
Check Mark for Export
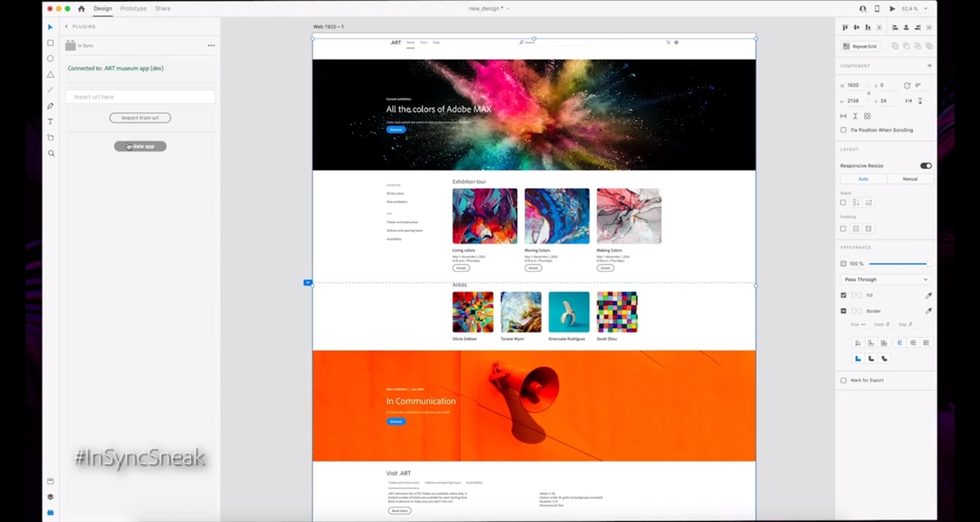(844, 380)
